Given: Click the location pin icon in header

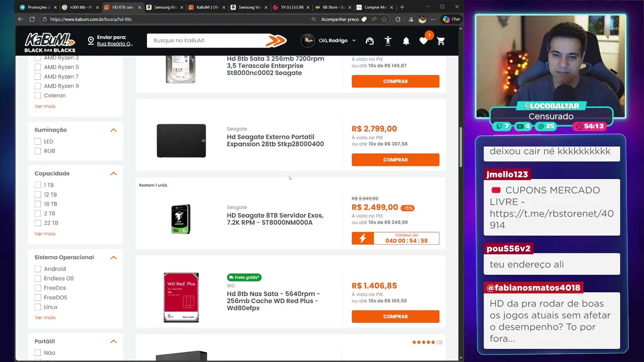Looking at the screenshot, I should click(x=91, y=41).
